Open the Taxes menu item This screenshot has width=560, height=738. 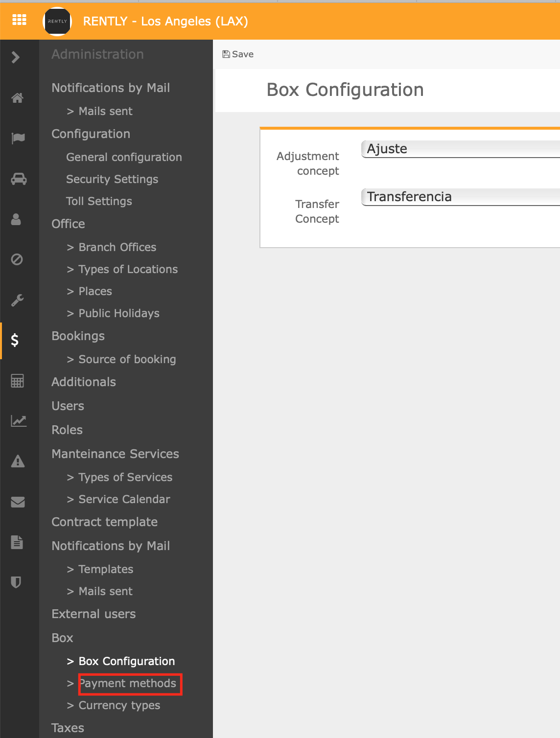(x=68, y=728)
